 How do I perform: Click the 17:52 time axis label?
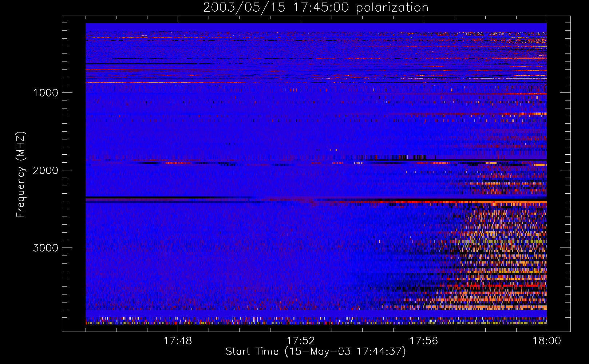point(301,341)
